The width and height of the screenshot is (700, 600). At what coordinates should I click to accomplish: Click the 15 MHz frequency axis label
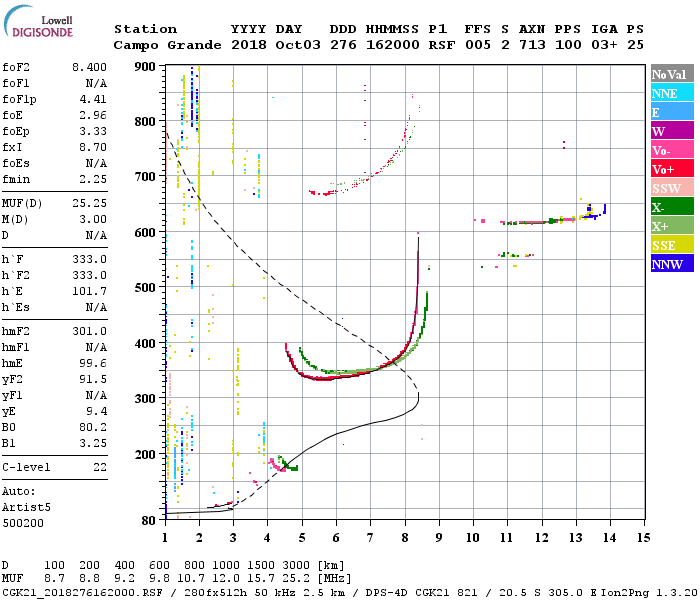click(643, 538)
